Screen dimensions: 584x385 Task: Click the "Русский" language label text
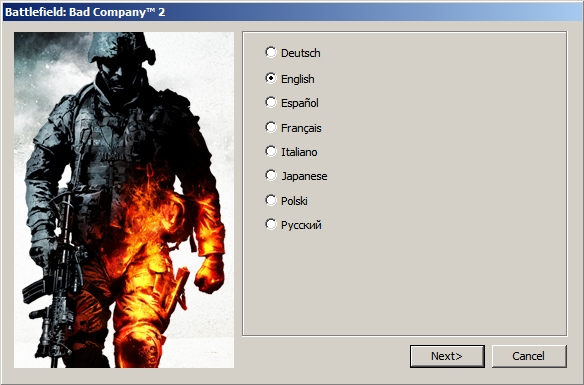[x=301, y=225]
